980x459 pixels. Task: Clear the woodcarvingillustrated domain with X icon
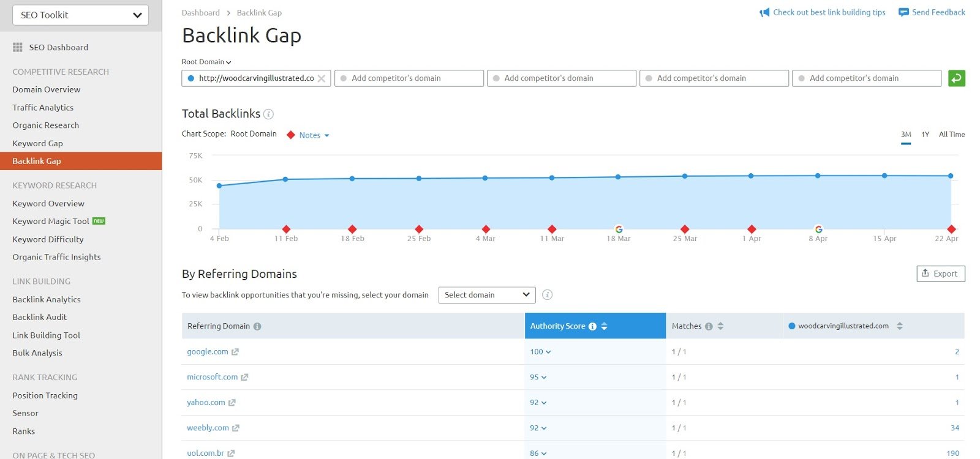coord(322,78)
